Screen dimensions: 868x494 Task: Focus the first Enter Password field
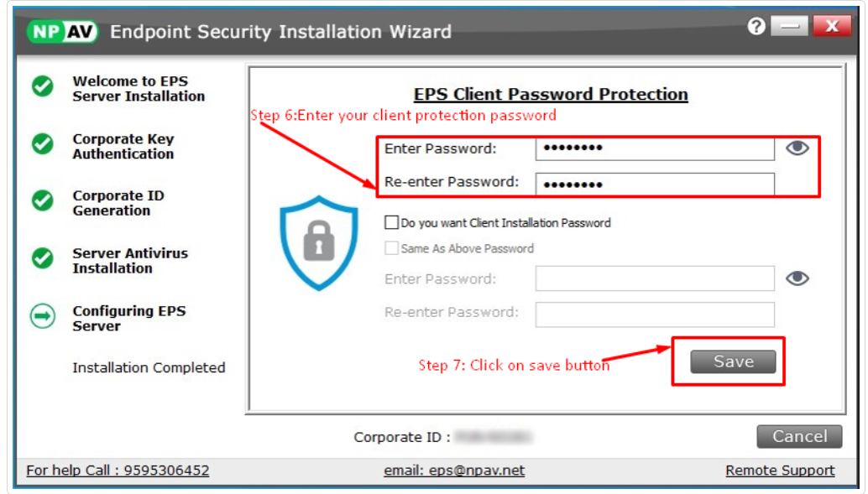pyautogui.click(x=654, y=149)
